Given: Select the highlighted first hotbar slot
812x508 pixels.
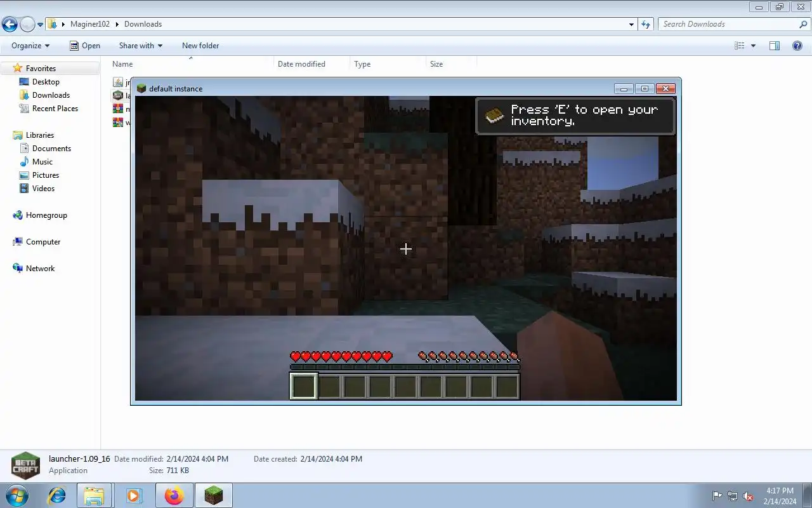Looking at the screenshot, I should click(x=304, y=386).
